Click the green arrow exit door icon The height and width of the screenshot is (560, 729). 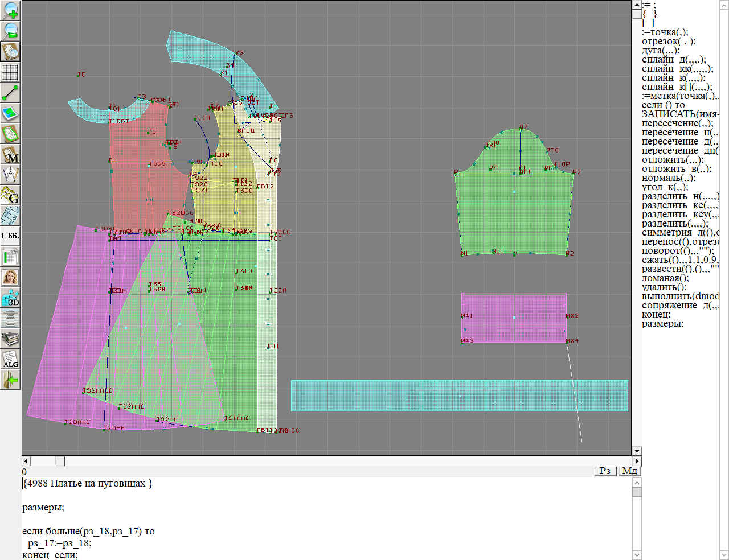10,380
